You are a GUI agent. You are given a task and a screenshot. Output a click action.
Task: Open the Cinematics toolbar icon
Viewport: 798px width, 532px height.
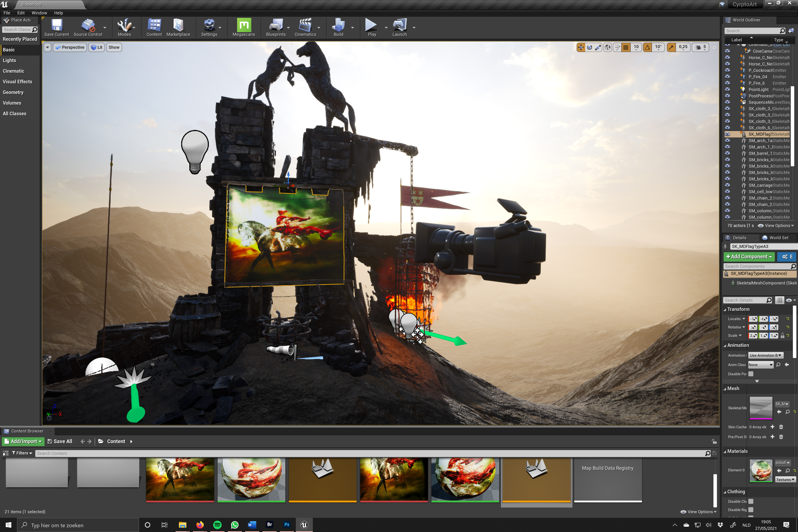point(305,27)
